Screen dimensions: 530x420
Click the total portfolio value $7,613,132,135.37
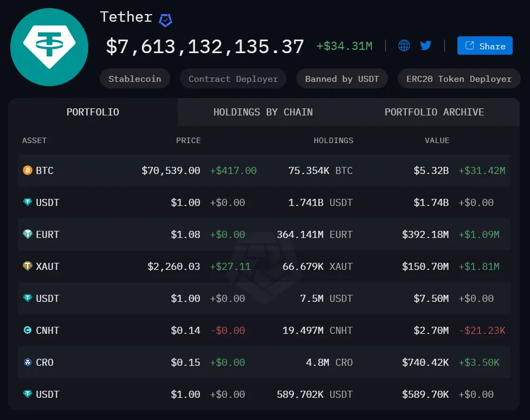pos(205,47)
